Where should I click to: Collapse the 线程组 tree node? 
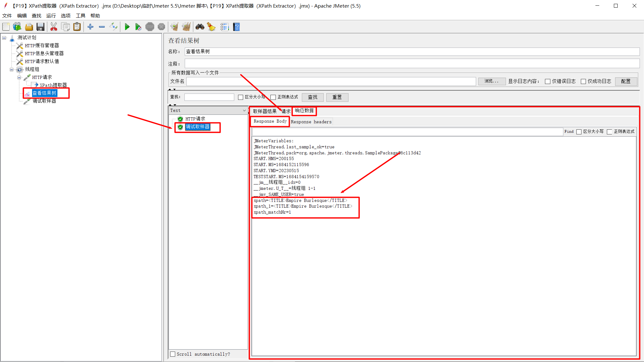click(x=11, y=69)
